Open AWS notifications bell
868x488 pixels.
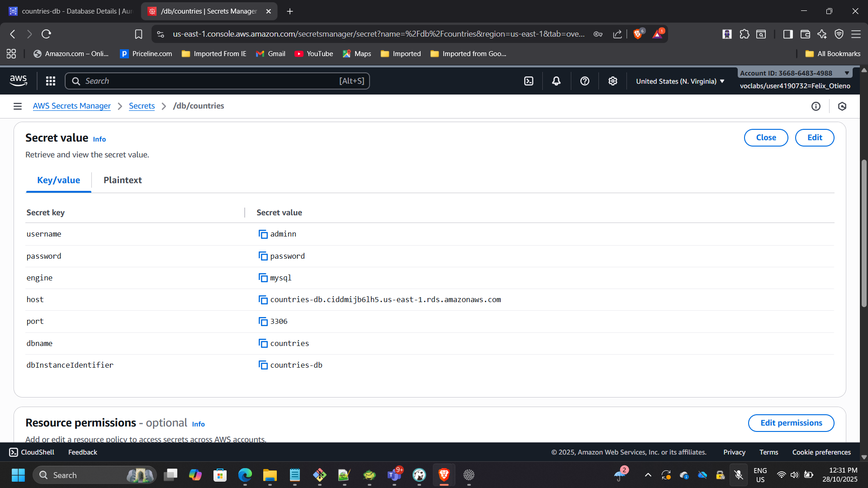click(x=556, y=81)
